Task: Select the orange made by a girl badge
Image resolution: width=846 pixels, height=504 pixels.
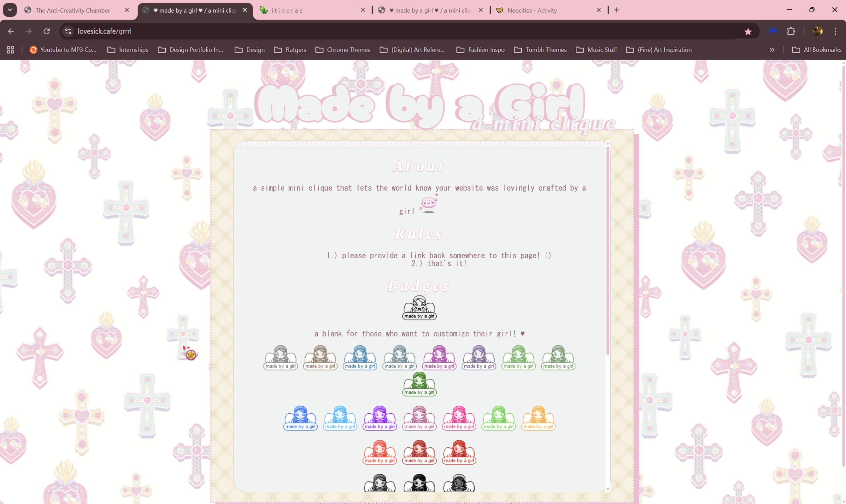Action: click(x=538, y=418)
